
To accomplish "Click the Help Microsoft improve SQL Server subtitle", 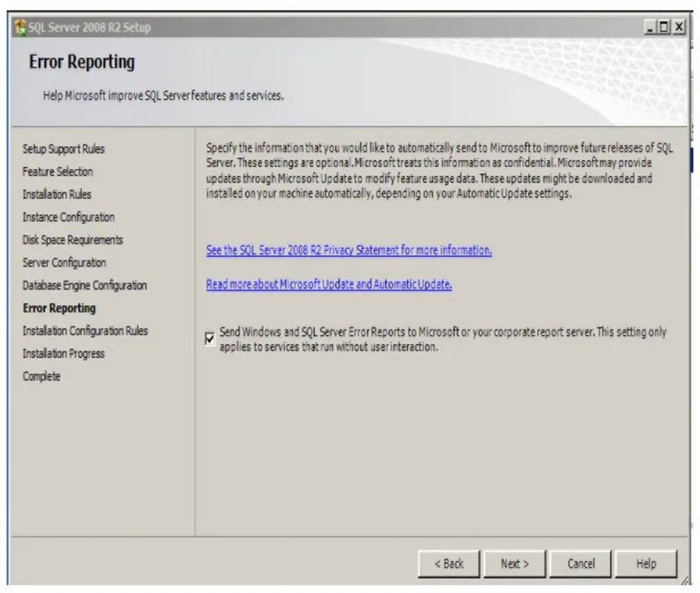I will click(163, 95).
